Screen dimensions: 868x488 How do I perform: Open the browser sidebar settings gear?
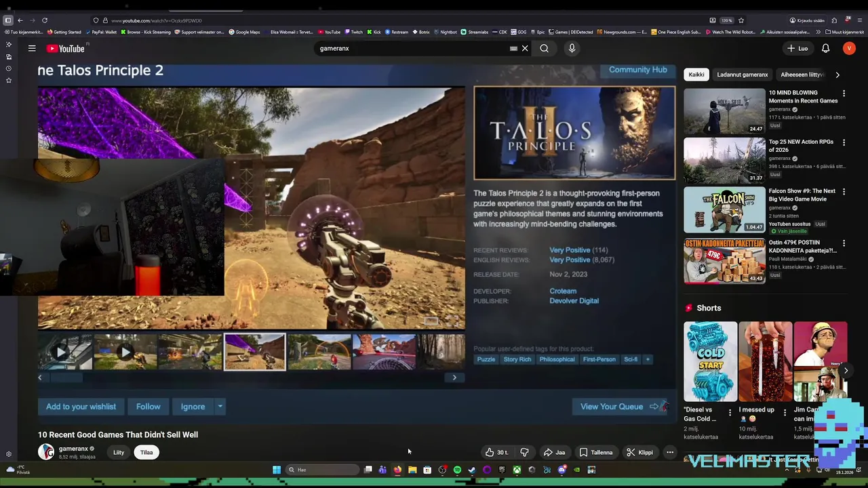(9, 454)
